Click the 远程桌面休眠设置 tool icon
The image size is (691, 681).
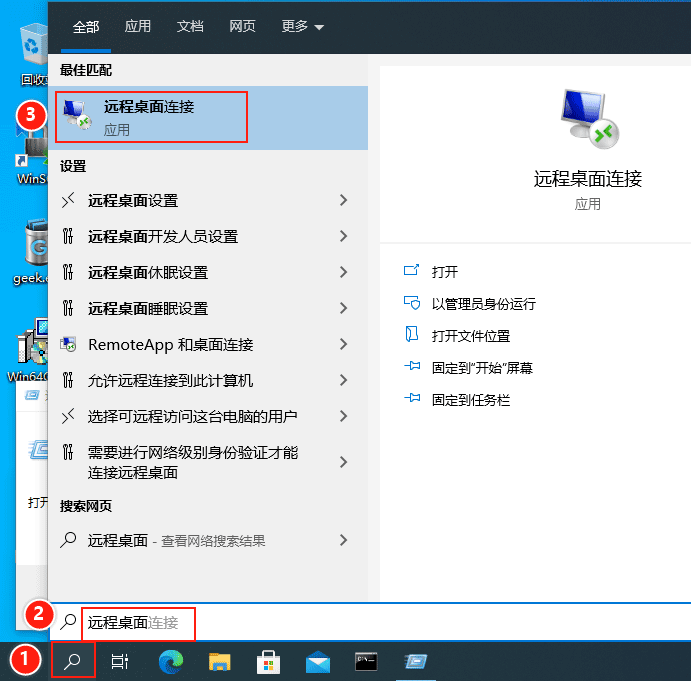[68, 272]
